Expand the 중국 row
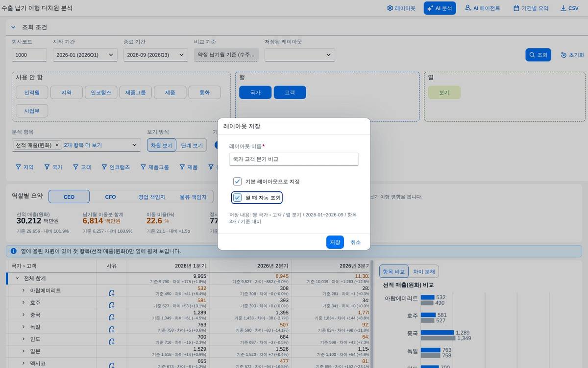 (x=23, y=315)
